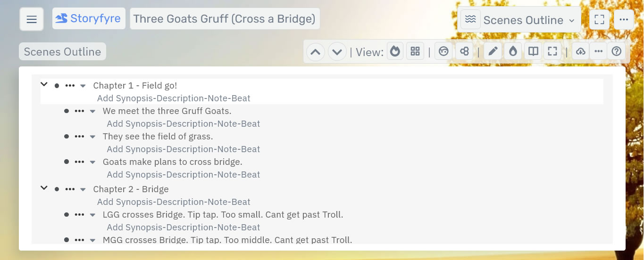Image resolution: width=644 pixels, height=260 pixels.
Task: Click the flame view icon
Action: (395, 51)
